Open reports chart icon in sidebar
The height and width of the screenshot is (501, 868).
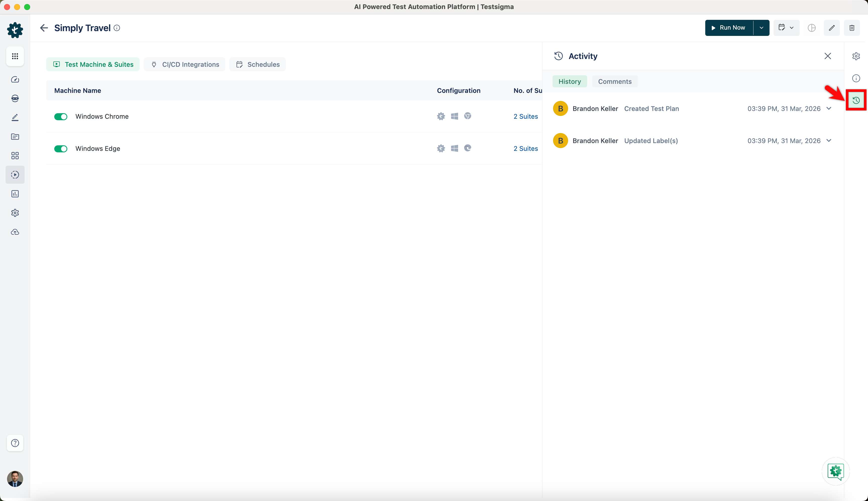15,194
